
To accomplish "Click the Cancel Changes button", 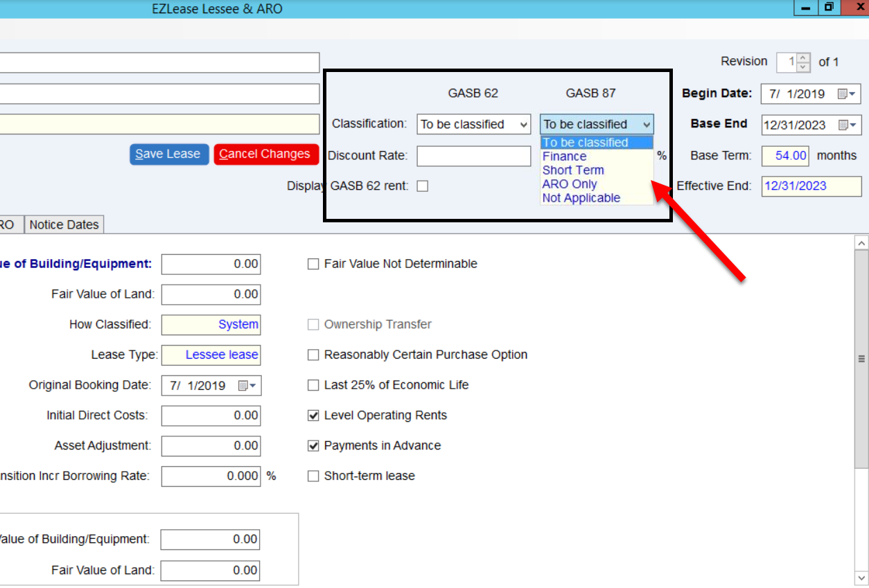I will (x=265, y=154).
